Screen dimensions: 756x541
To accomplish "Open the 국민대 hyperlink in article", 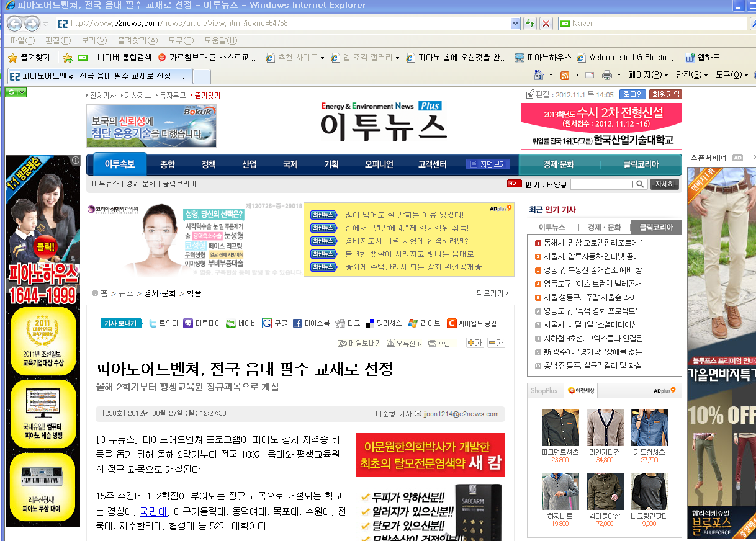I will 153,512.
